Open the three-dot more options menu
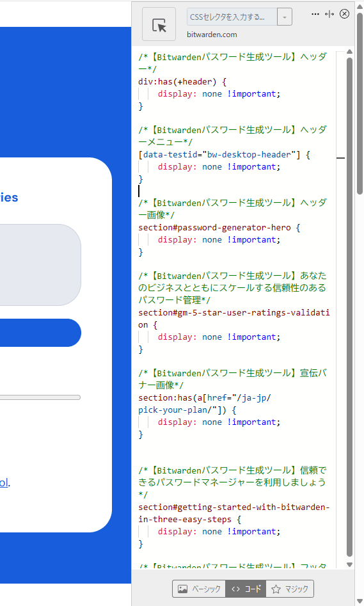This screenshot has height=606, width=364. [315, 14]
